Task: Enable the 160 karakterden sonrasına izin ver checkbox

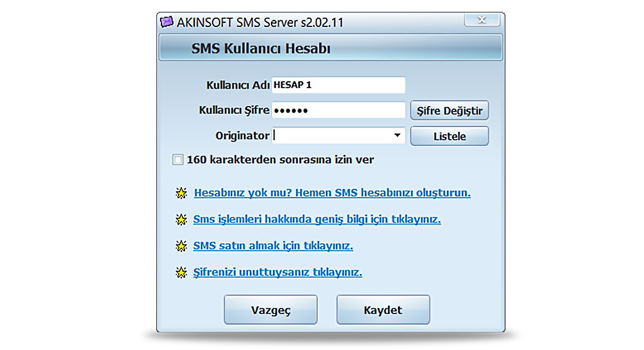Action: pos(177,159)
